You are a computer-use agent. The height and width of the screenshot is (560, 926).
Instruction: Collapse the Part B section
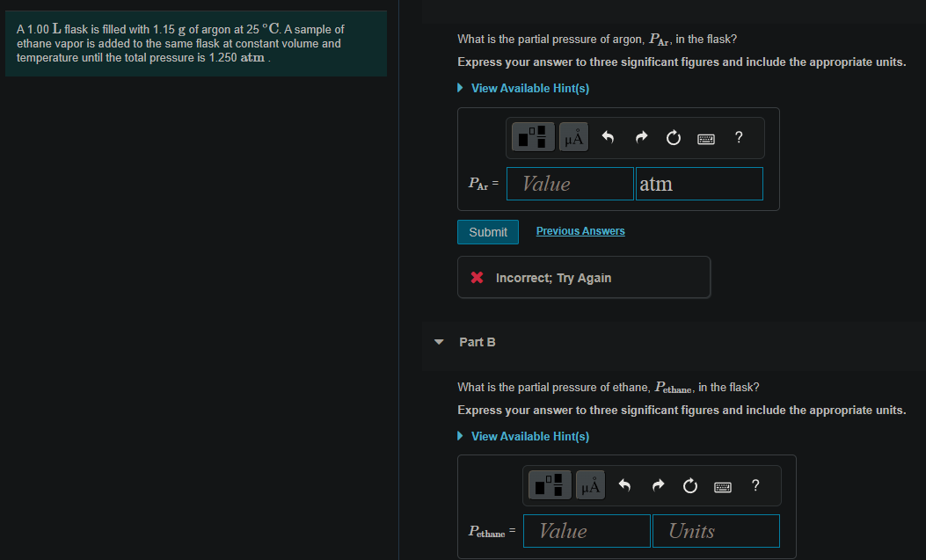(439, 342)
